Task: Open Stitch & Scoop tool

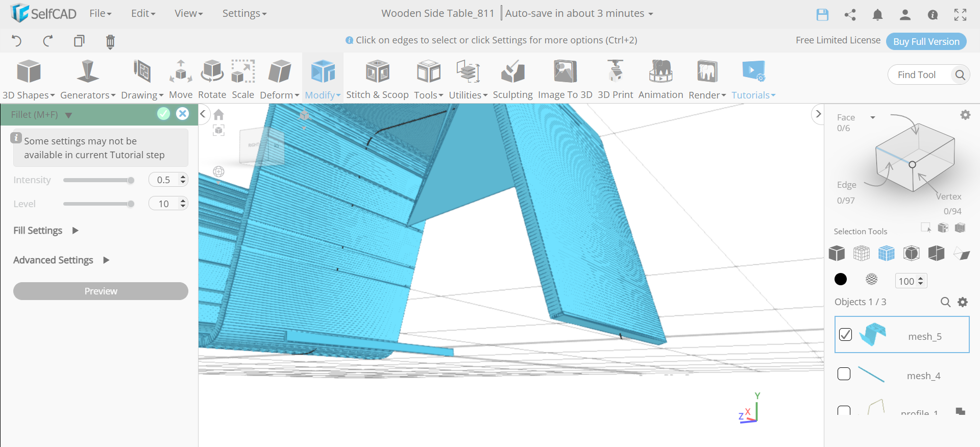Action: click(377, 79)
